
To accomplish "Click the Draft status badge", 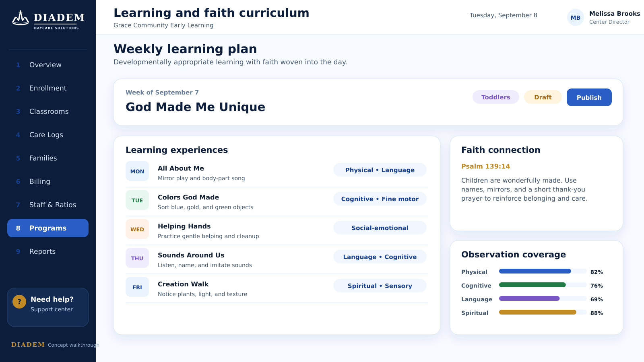I will point(543,97).
